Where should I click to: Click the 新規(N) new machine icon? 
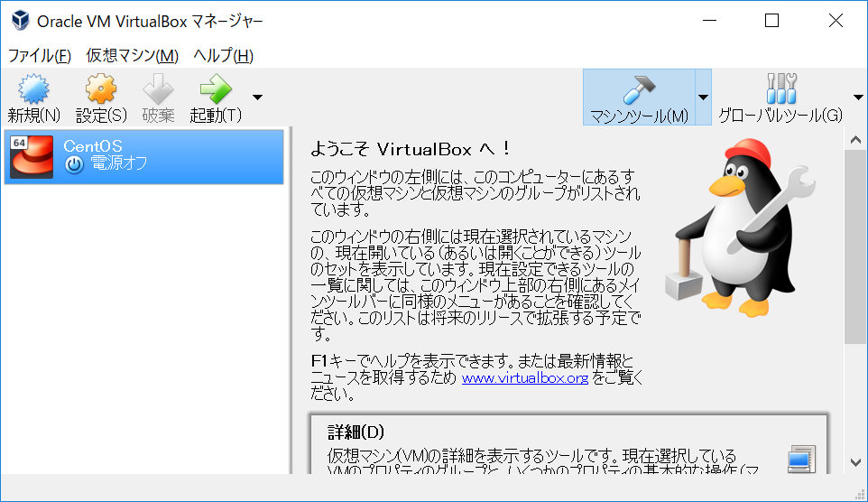point(33,88)
